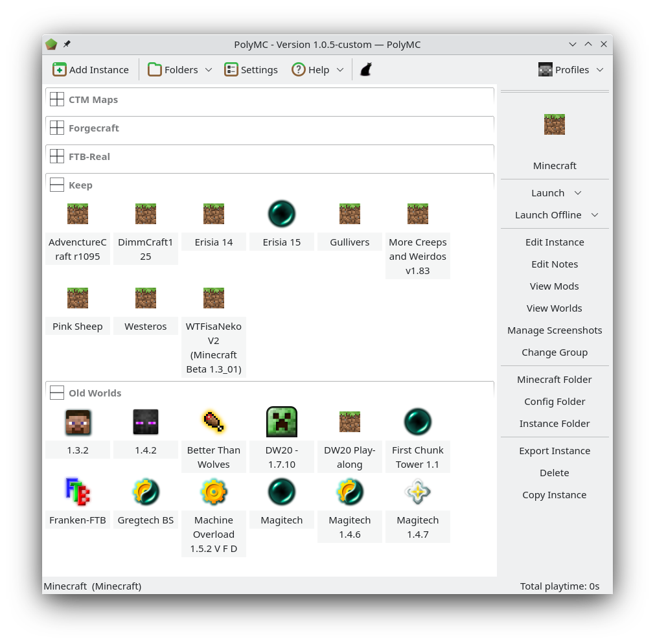Screen dimensions: 655x644
Task: Expand the FTB-Real group
Action: point(57,156)
